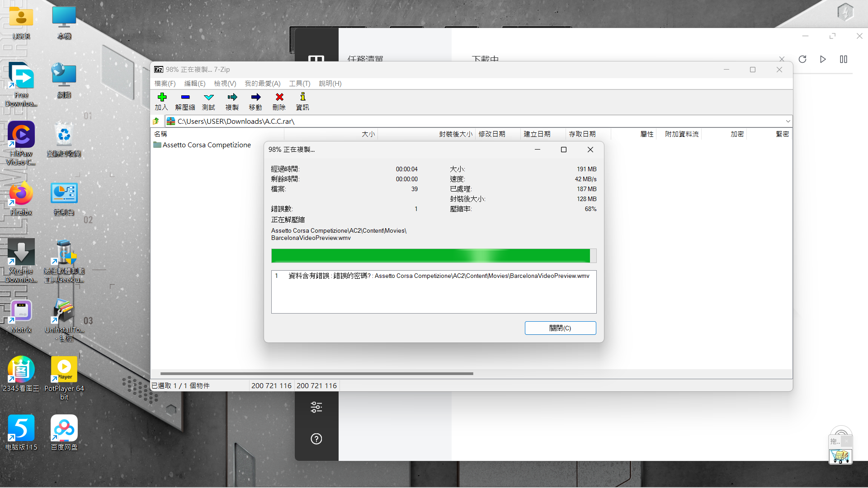Image resolution: width=868 pixels, height=488 pixels.
Task: Click refresh icon in download manager
Action: coord(802,59)
